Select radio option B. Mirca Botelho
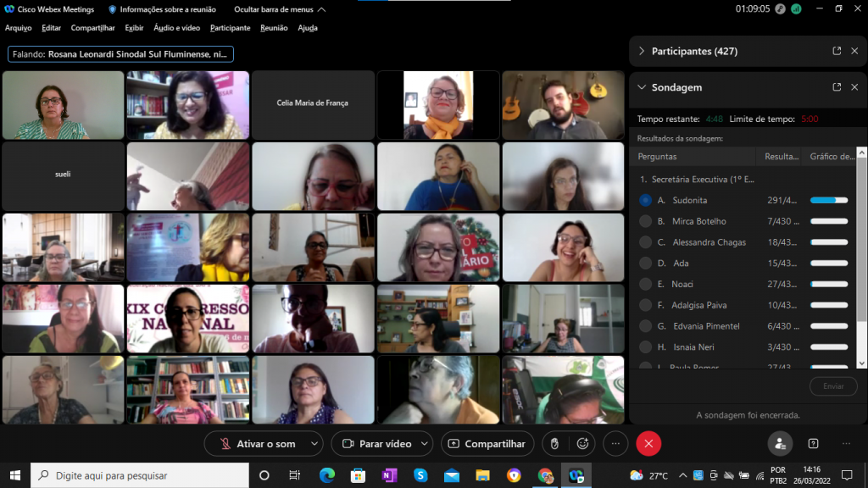Image resolution: width=868 pixels, height=488 pixels. [646, 221]
